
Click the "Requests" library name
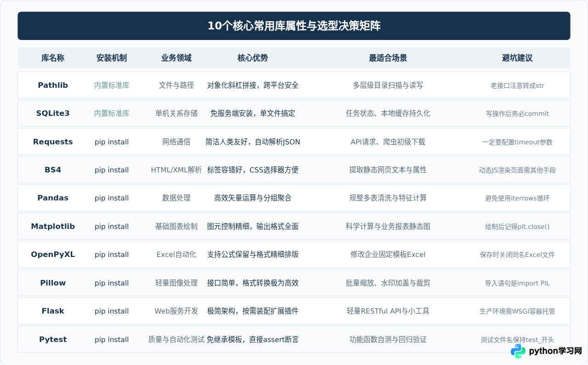point(53,142)
